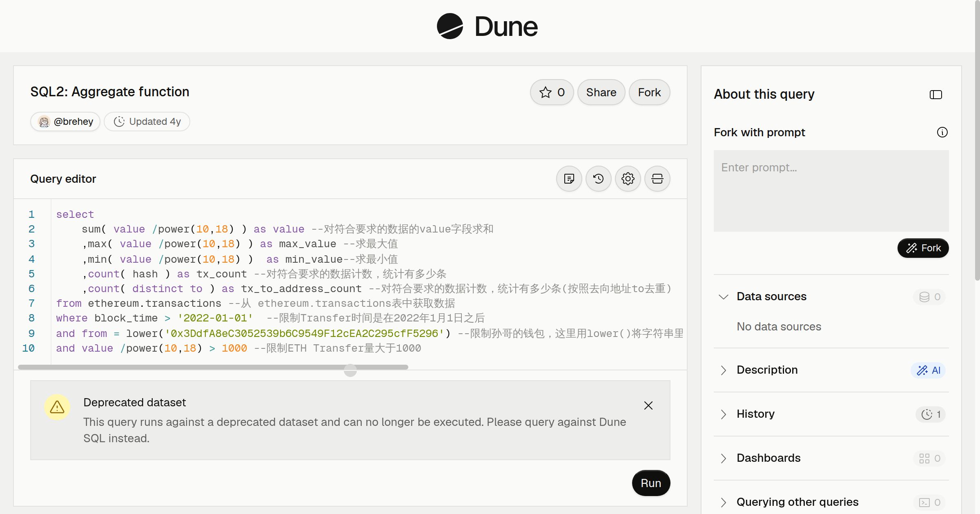Click the yellow warning triangle icon
The image size is (980, 514).
(57, 407)
